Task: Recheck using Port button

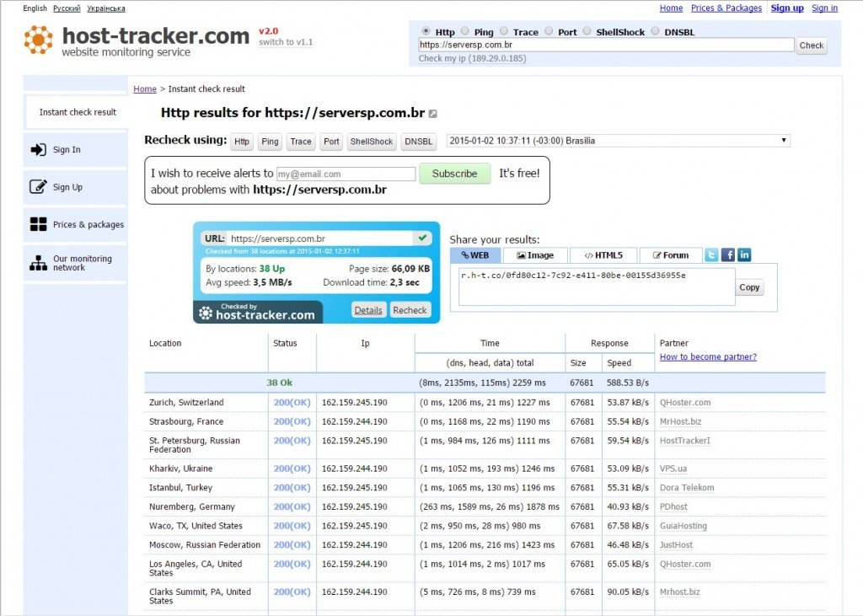Action: [331, 142]
